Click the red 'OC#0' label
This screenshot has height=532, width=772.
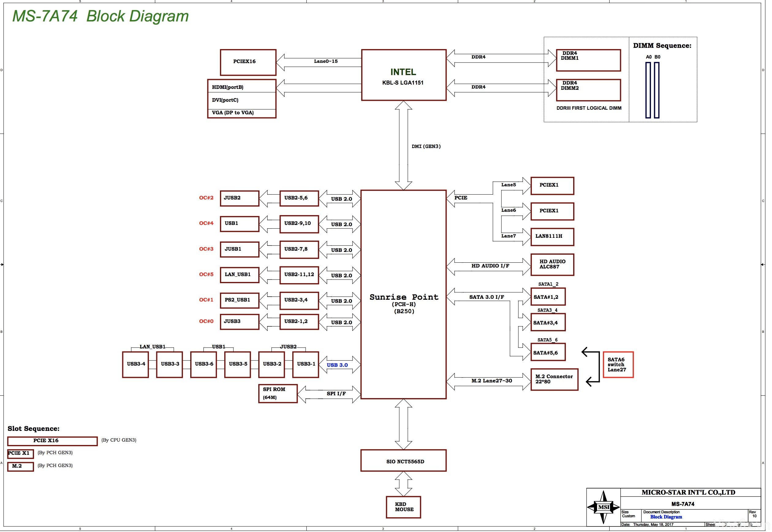[x=206, y=321]
